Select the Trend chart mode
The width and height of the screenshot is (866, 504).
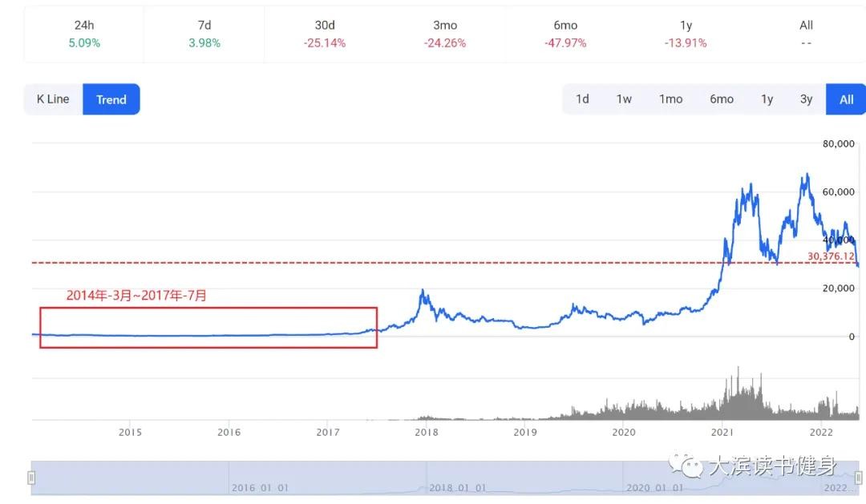tap(111, 99)
